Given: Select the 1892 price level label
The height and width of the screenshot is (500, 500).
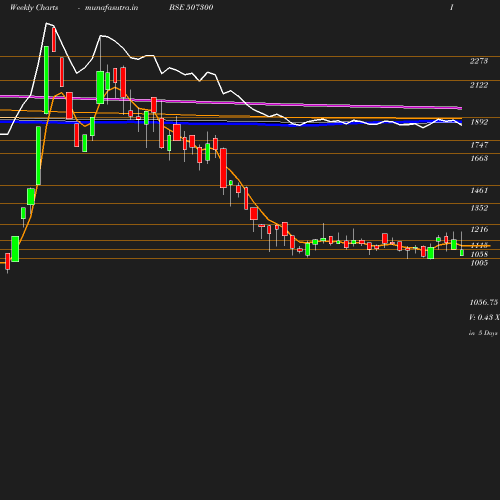Looking at the screenshot, I should (x=479, y=122).
